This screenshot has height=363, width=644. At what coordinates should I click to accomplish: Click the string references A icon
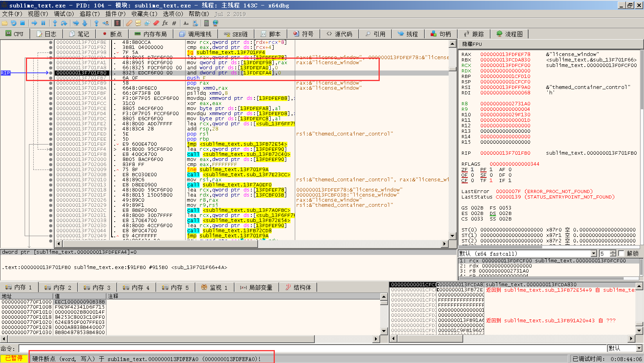point(186,23)
